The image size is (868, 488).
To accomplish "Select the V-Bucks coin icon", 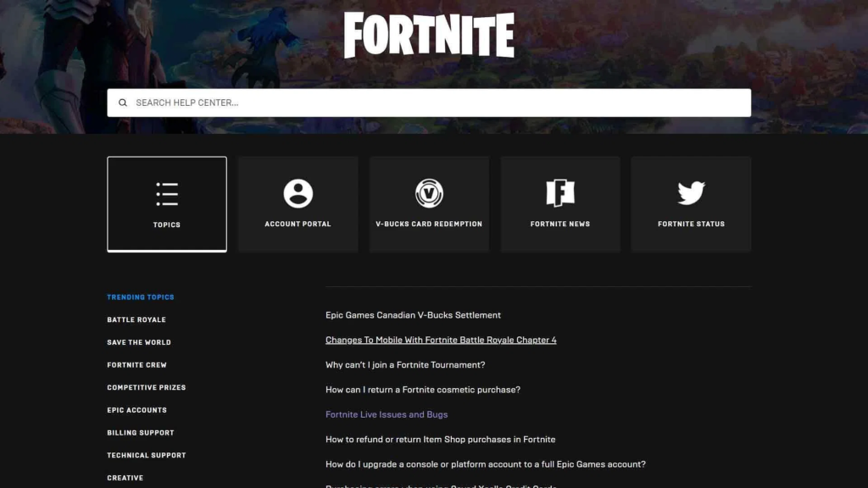I will pyautogui.click(x=429, y=193).
